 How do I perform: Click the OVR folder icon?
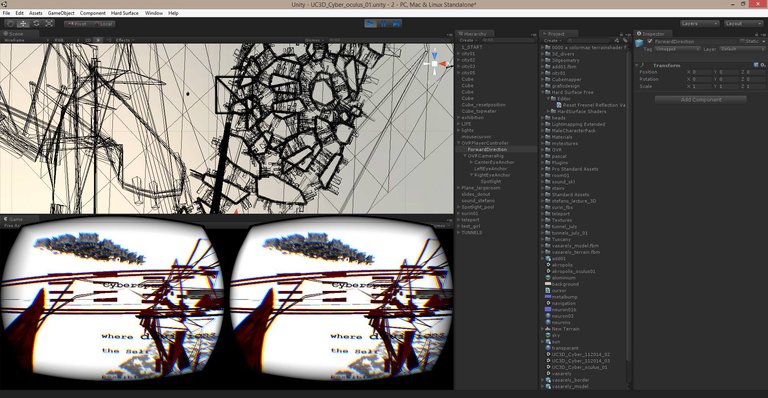coord(548,150)
